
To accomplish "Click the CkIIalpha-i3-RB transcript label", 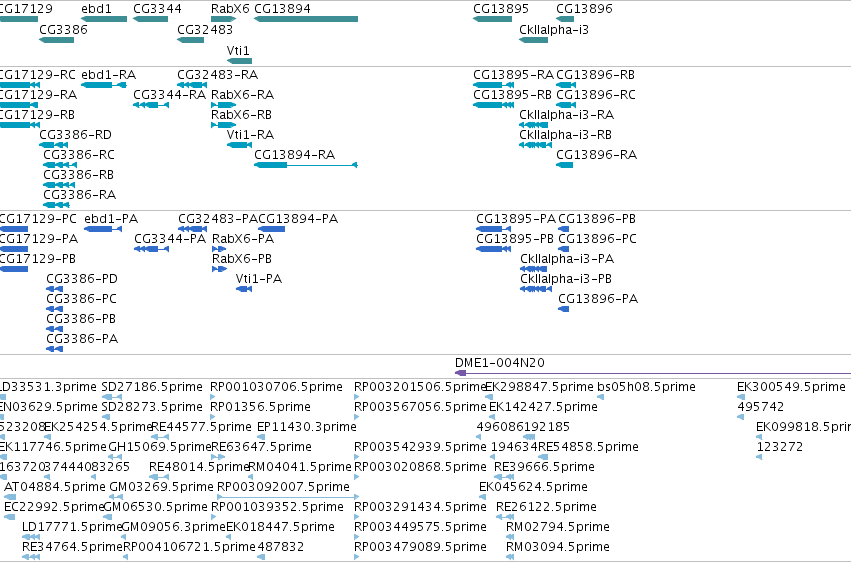I will point(566,135).
